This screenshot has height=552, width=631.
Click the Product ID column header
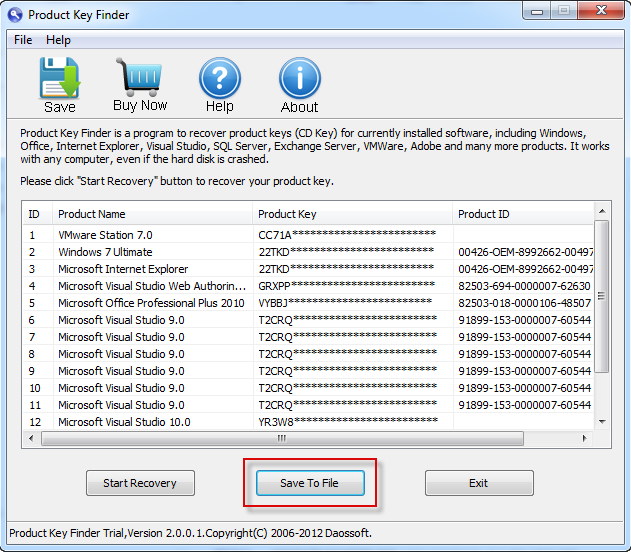click(520, 214)
